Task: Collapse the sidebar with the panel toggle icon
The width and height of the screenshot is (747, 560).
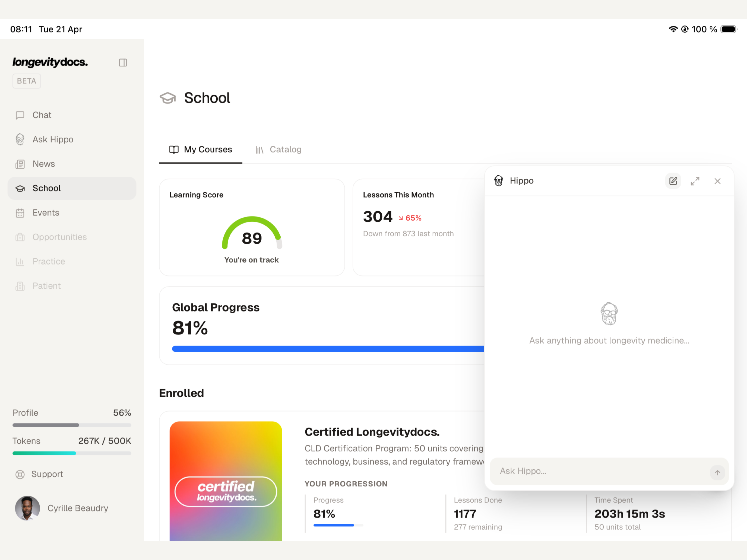Action: pos(123,62)
